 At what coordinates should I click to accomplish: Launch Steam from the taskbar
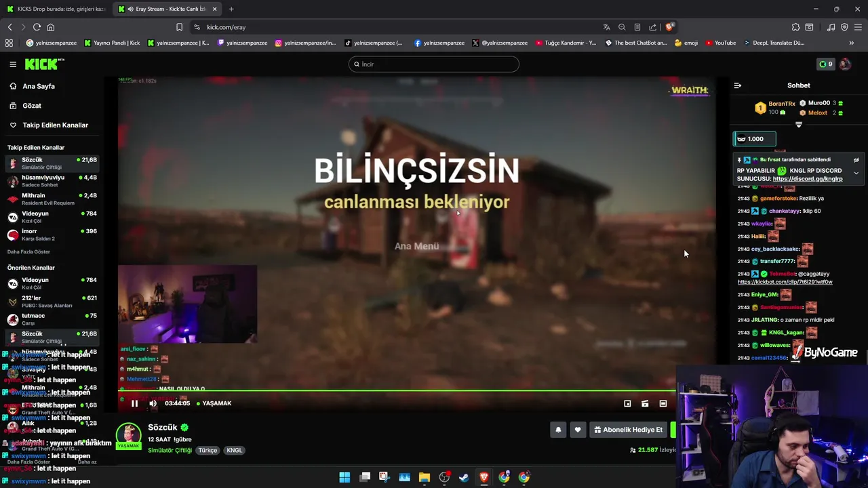pos(464,477)
